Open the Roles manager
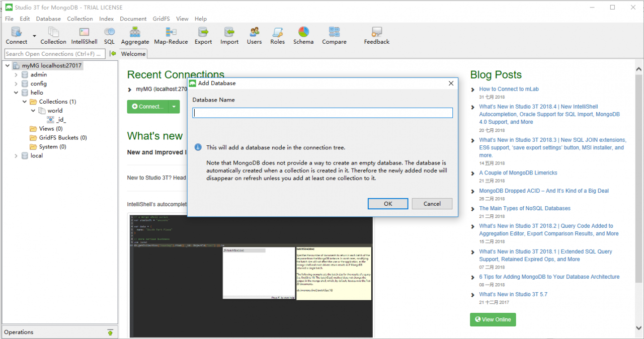The image size is (644, 339). (278, 35)
